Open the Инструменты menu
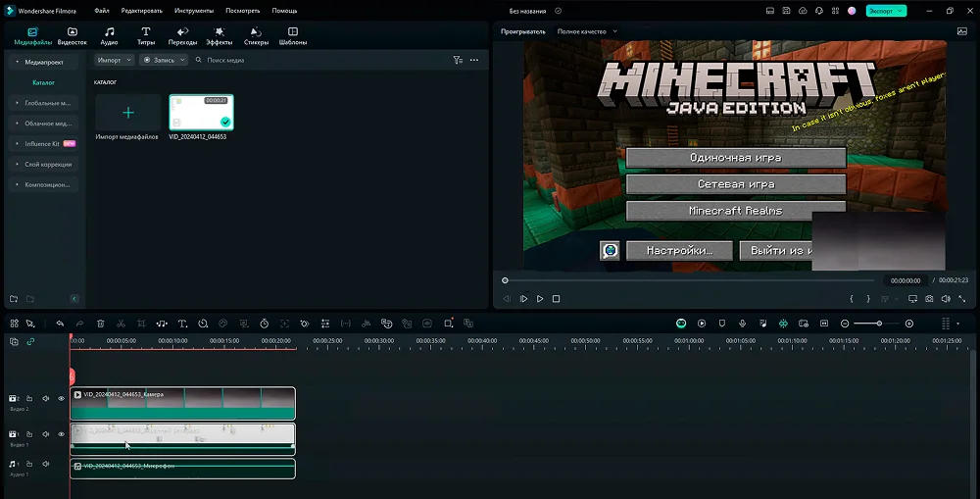 point(195,10)
